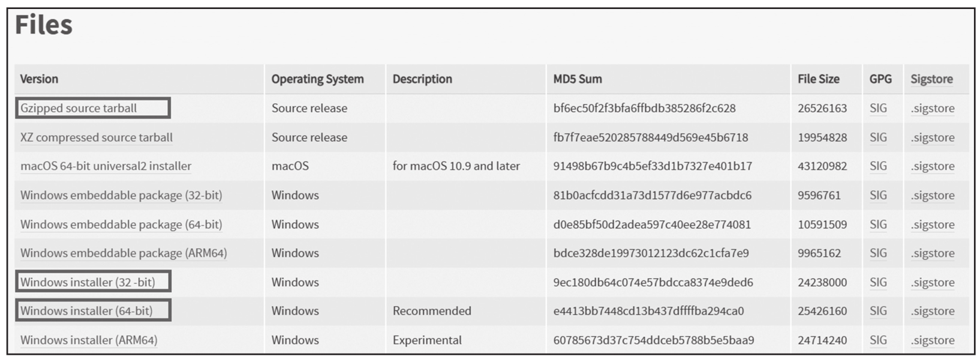Click SIG link for XZ compressed tarball
The width and height of the screenshot is (980, 359).
(x=878, y=137)
